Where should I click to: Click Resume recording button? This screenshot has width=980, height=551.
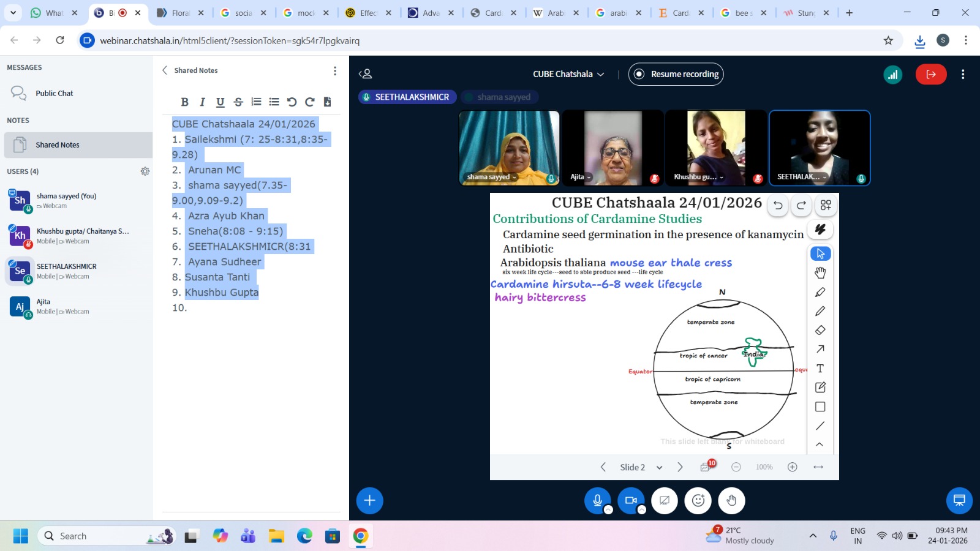[676, 74]
